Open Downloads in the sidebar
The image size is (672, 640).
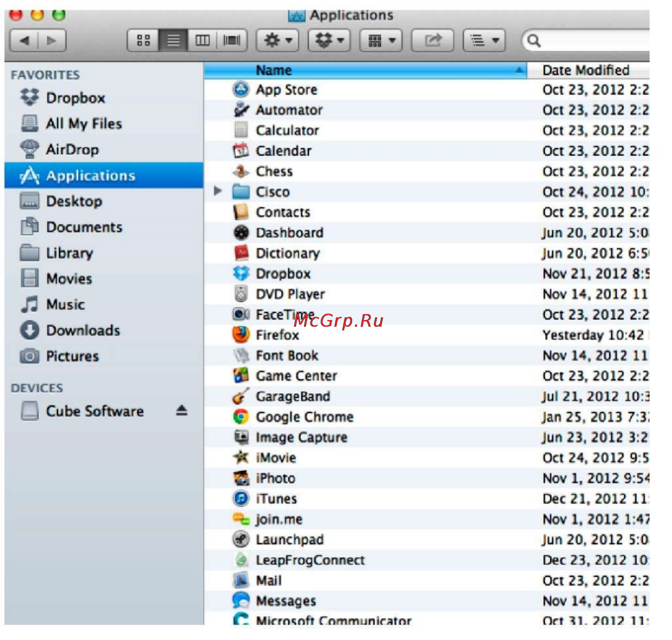coord(104,330)
